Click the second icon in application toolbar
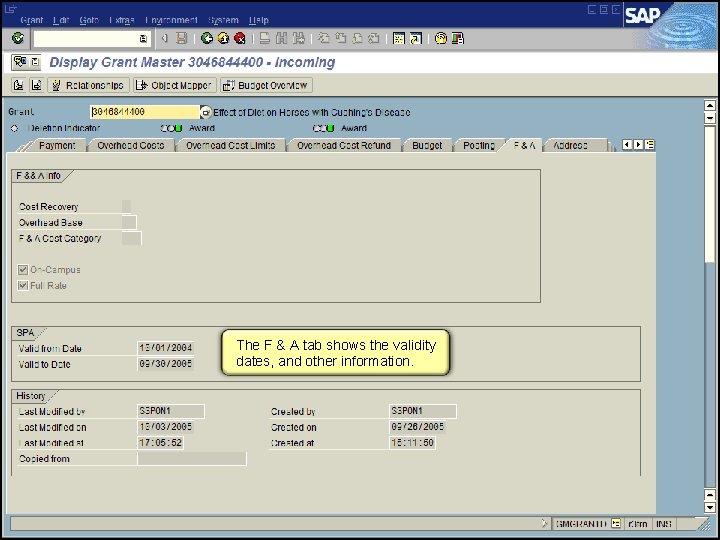The image size is (720, 540). [36, 85]
